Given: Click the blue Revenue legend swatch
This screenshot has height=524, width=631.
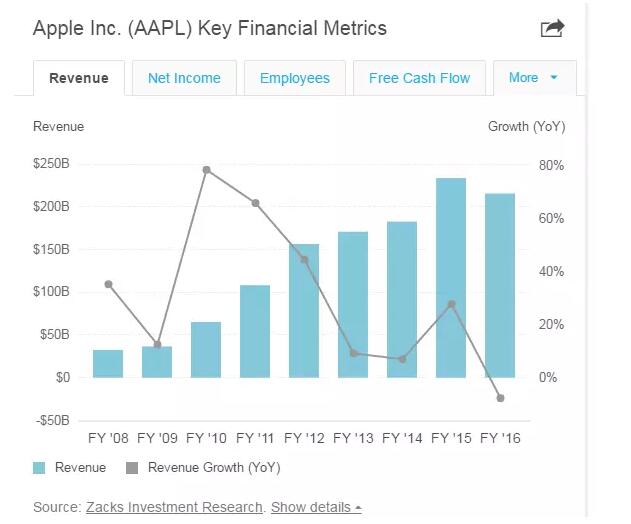Looking at the screenshot, I should click(40, 468).
